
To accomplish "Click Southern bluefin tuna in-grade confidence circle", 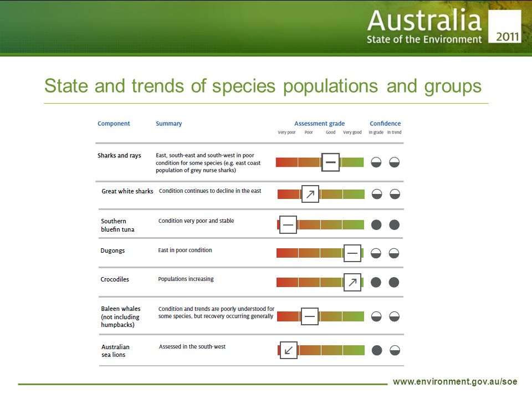I will click(376, 224).
